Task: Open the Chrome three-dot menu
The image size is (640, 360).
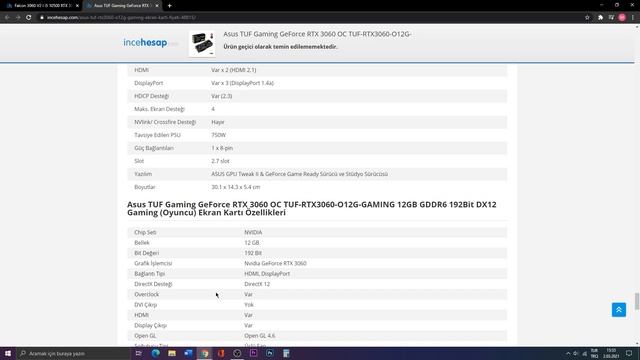Action: (633, 18)
